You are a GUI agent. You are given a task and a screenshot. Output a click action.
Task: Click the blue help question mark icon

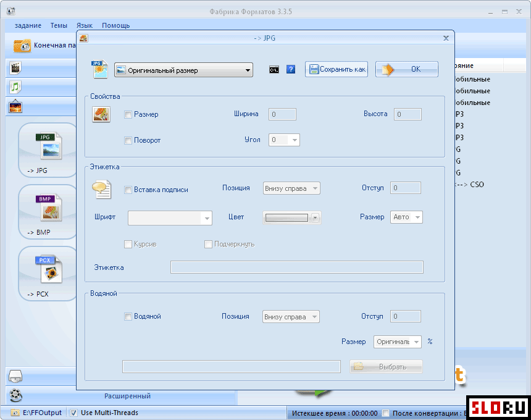291,69
